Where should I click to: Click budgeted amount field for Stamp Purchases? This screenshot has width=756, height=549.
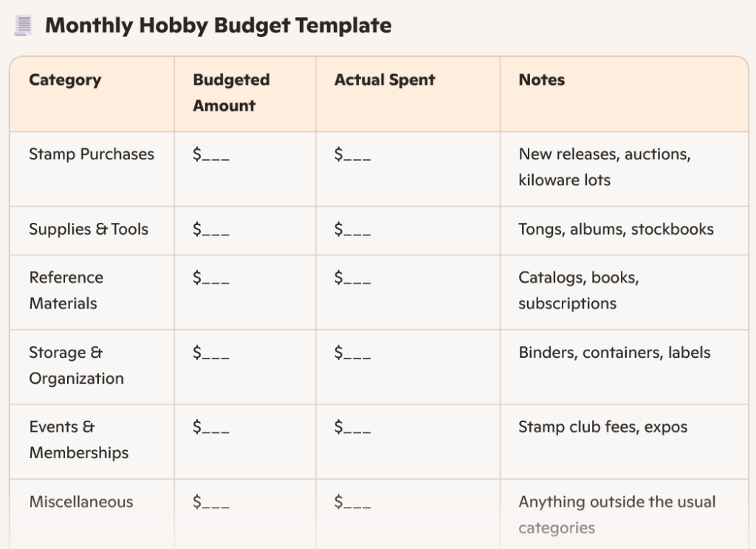click(x=211, y=154)
